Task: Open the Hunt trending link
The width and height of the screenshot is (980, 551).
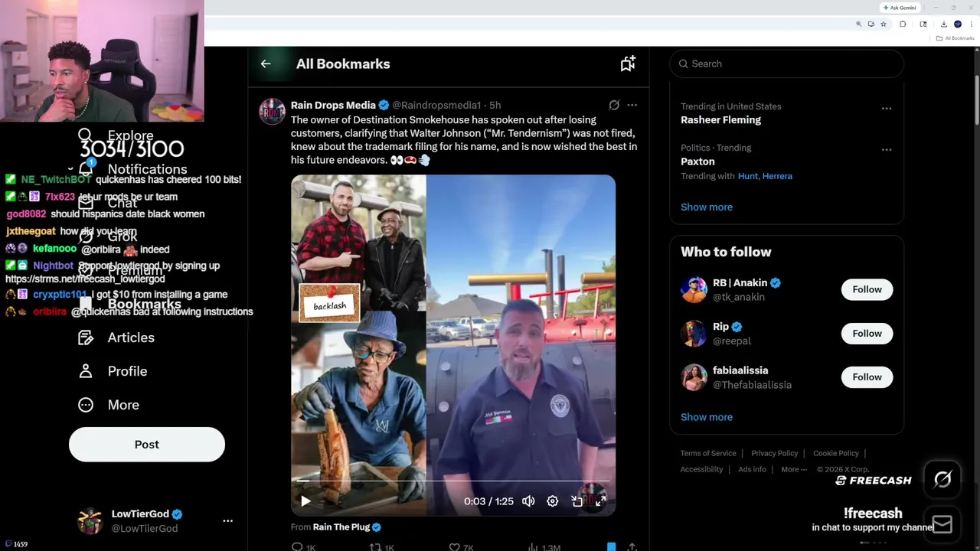Action: click(x=747, y=176)
